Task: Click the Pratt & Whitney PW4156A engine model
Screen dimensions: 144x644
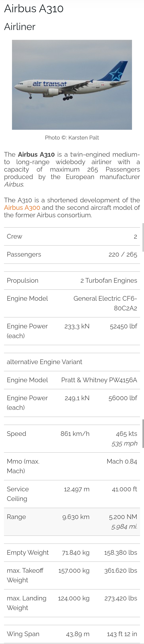Action: click(x=99, y=380)
